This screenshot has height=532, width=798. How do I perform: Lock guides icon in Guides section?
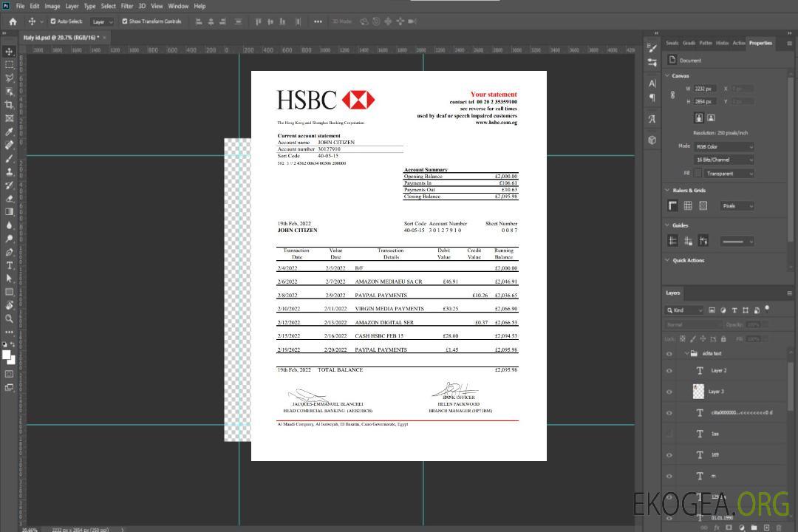[x=688, y=242]
